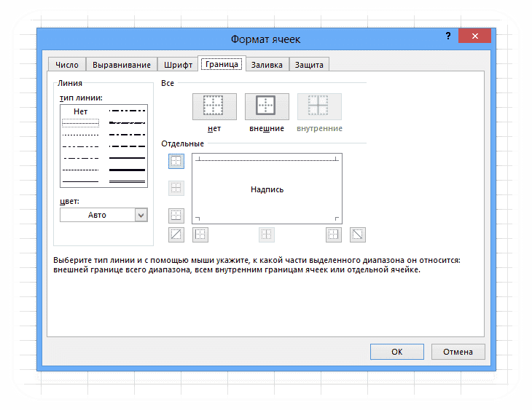Viewport: 532px width, 410px height.
Task: Toggle the right border button
Action: (334, 234)
